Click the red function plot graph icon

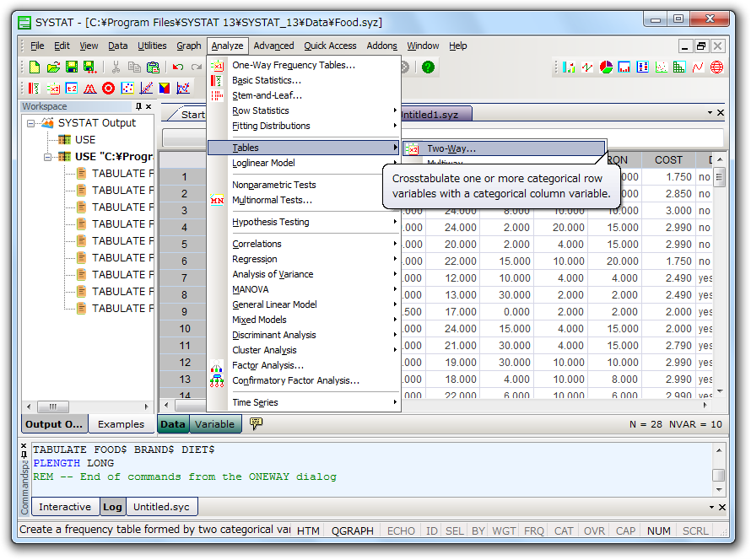[x=698, y=67]
